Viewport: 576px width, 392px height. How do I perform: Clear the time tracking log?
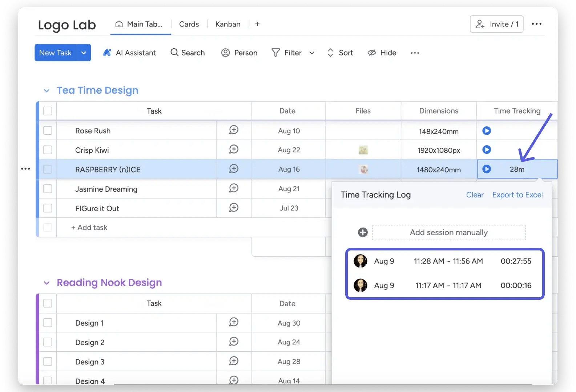(x=475, y=195)
